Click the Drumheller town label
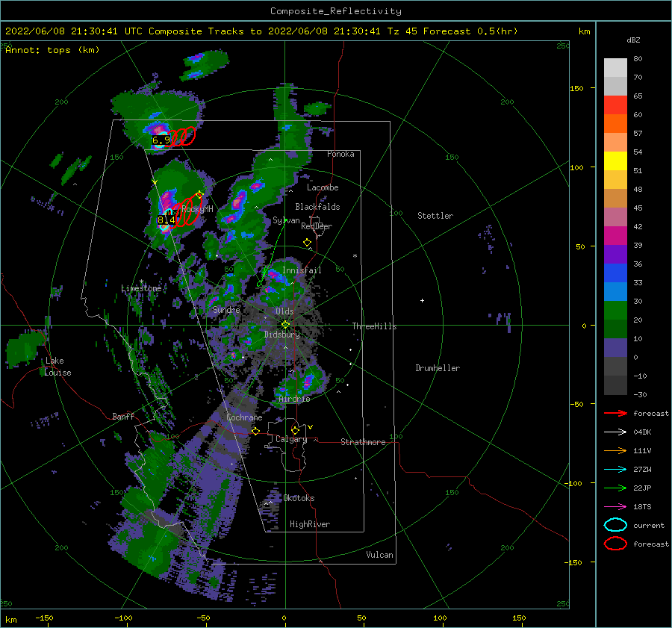This screenshot has height=628, width=672. pyautogui.click(x=438, y=368)
